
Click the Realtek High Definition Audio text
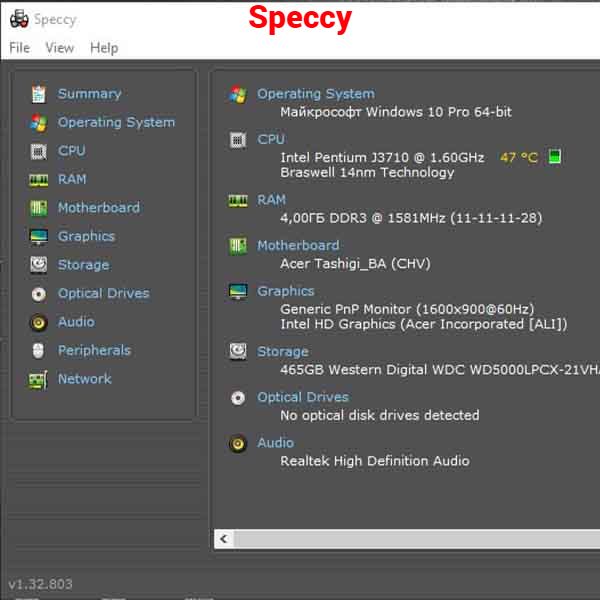point(375,461)
